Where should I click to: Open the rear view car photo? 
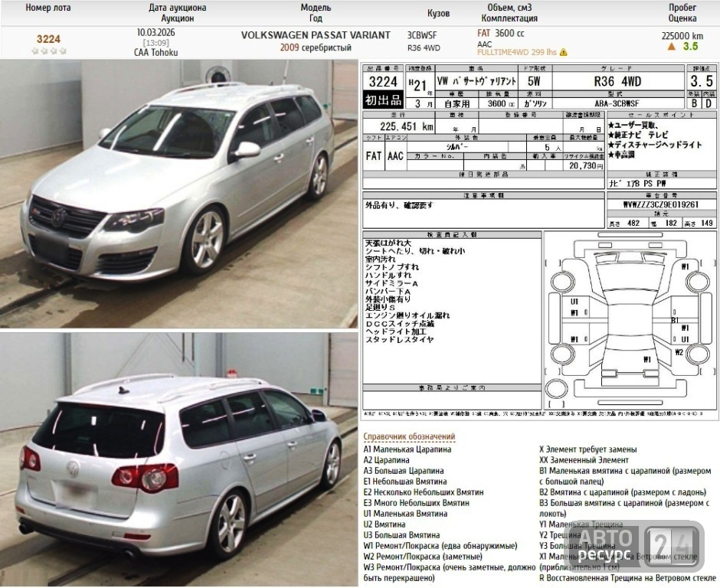pos(178,459)
